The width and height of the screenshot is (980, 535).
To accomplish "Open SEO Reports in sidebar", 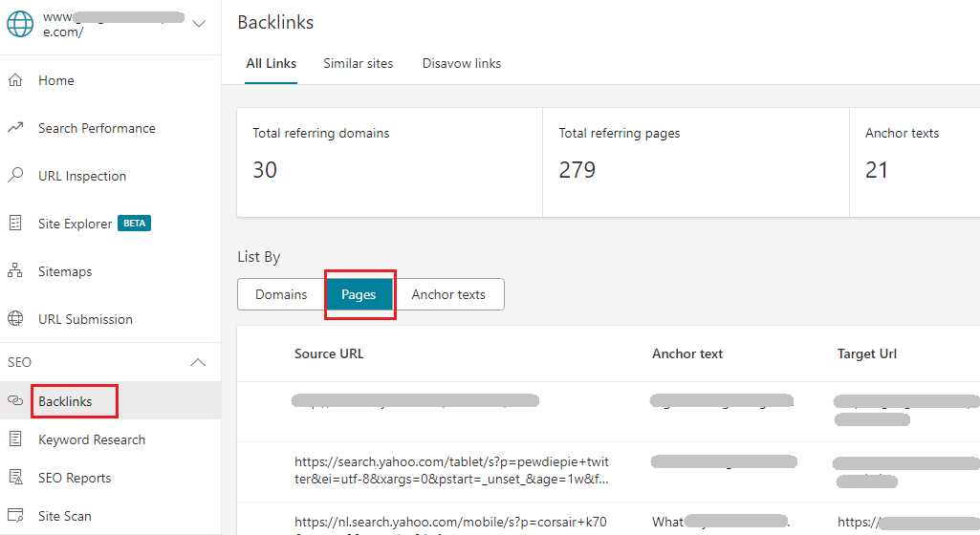I will coord(75,478).
